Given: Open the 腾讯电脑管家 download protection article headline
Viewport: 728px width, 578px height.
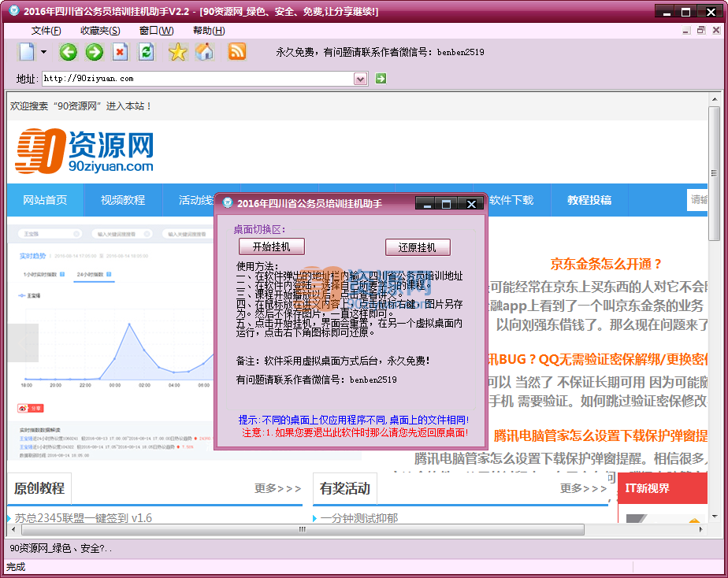Looking at the screenshot, I should [x=600, y=435].
